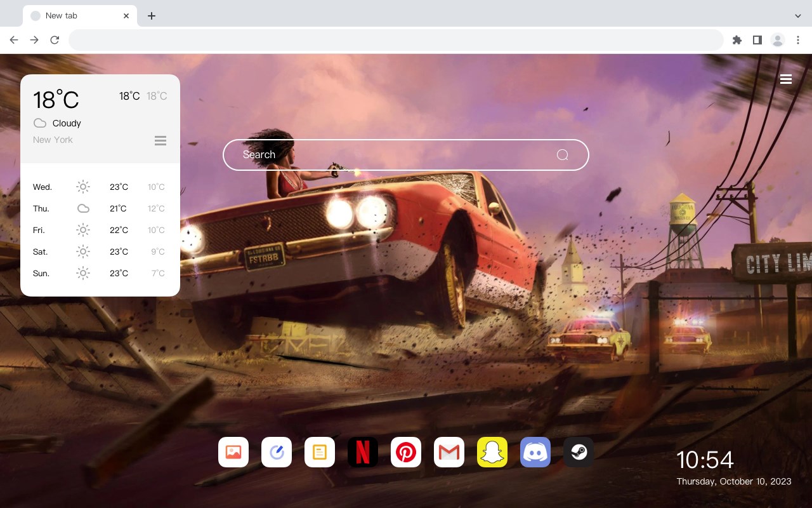Click into the Search field
812x508 pixels.
point(406,155)
